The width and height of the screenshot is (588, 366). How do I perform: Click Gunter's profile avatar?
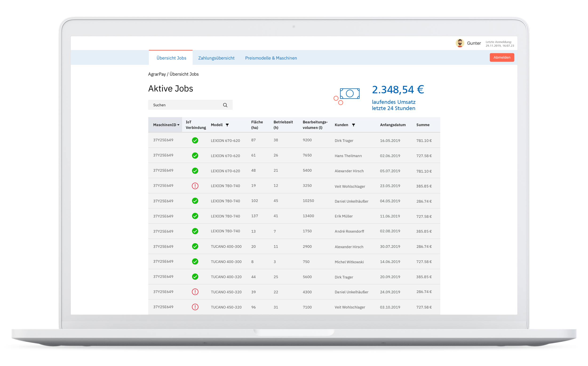coord(460,43)
